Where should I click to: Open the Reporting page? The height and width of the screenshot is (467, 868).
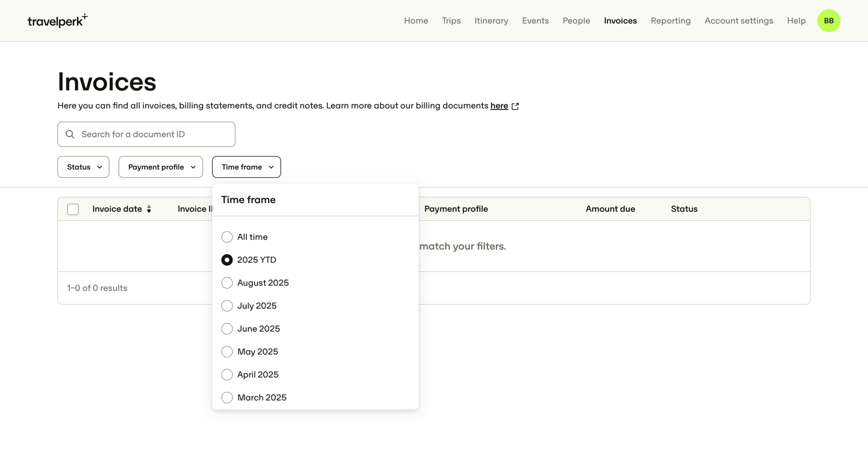pyautogui.click(x=671, y=21)
